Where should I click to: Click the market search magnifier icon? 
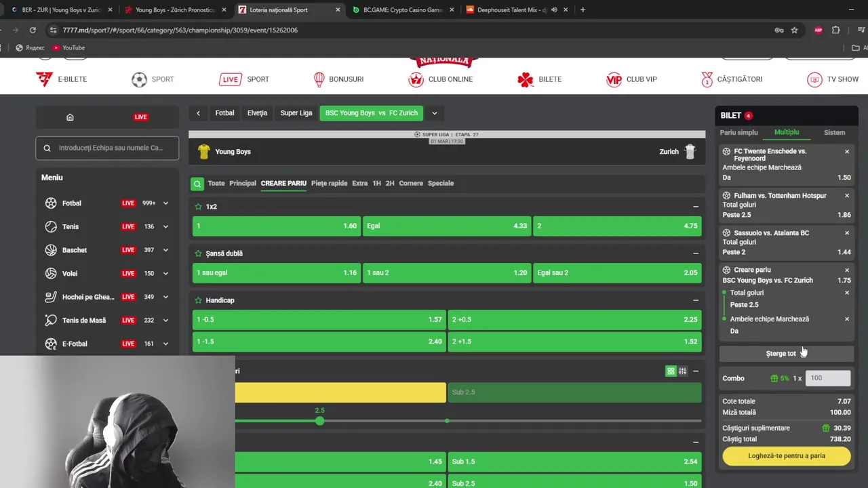click(x=197, y=184)
